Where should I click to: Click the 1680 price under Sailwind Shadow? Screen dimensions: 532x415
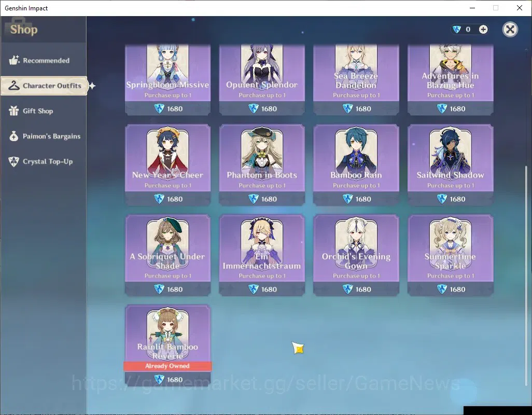(458, 199)
